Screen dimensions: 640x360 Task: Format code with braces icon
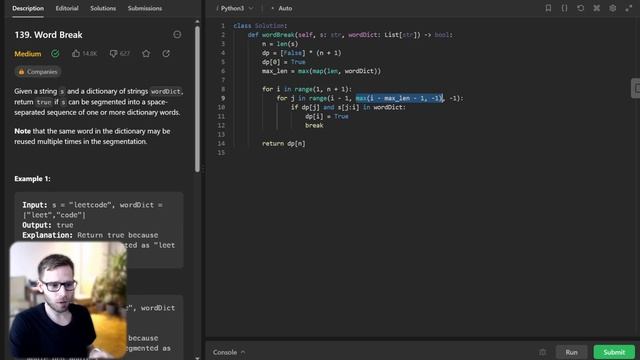(564, 8)
